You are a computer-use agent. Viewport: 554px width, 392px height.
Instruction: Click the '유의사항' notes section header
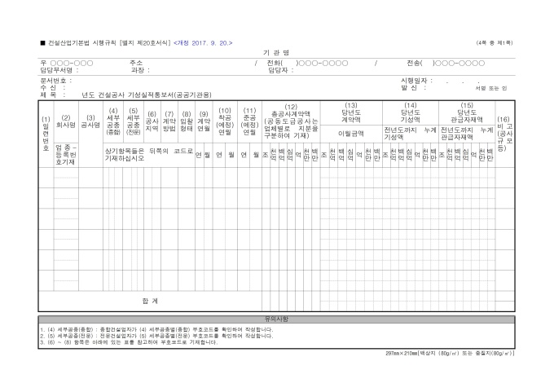click(276, 319)
